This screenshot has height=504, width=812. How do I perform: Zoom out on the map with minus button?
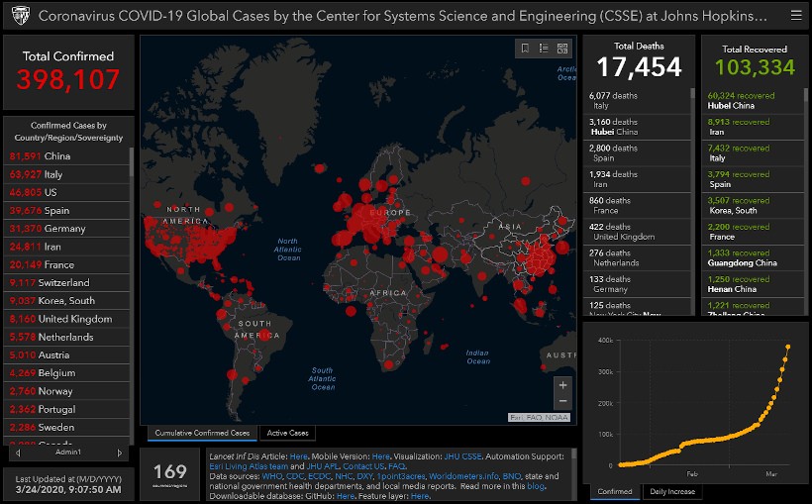coord(562,401)
